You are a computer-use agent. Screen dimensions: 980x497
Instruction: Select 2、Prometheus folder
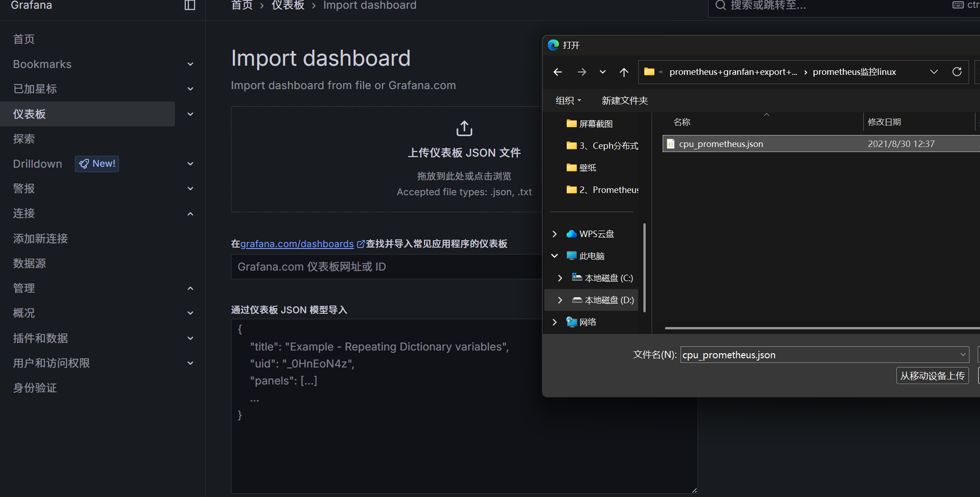(602, 190)
